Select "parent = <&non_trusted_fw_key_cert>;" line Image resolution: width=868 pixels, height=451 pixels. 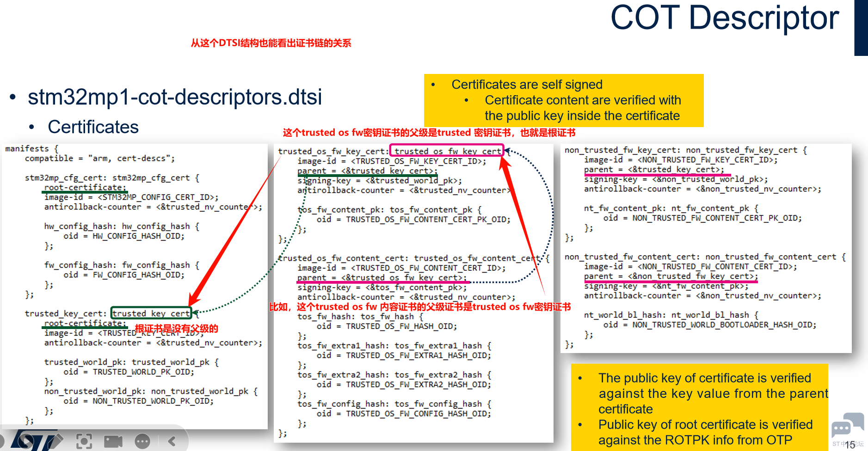point(671,276)
